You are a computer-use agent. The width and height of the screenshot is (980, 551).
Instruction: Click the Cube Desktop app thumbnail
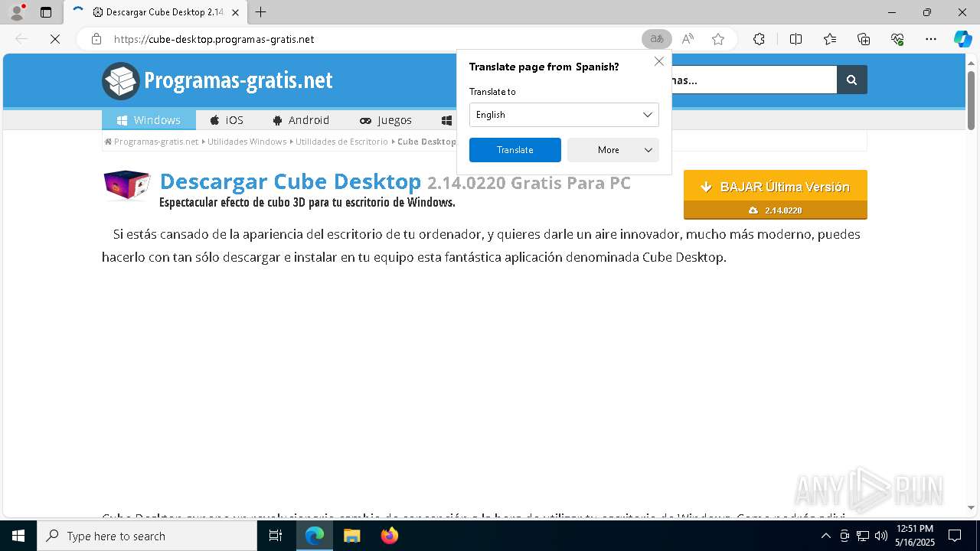point(126,186)
